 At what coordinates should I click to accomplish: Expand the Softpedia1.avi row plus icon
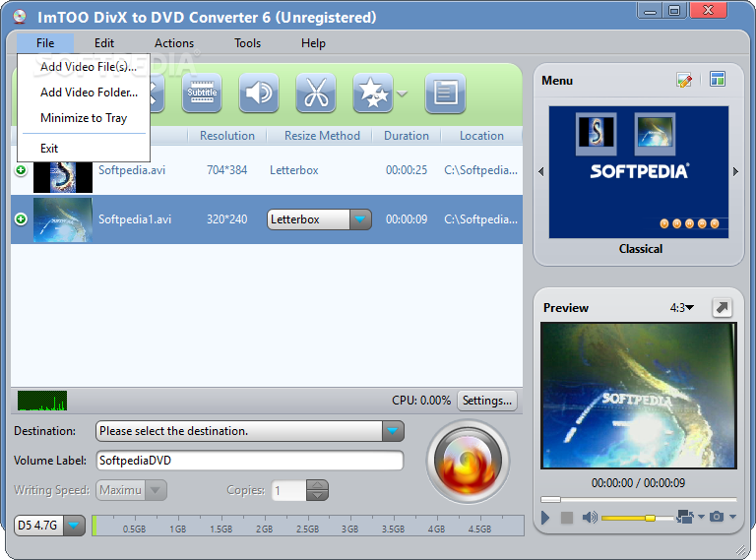[21, 219]
